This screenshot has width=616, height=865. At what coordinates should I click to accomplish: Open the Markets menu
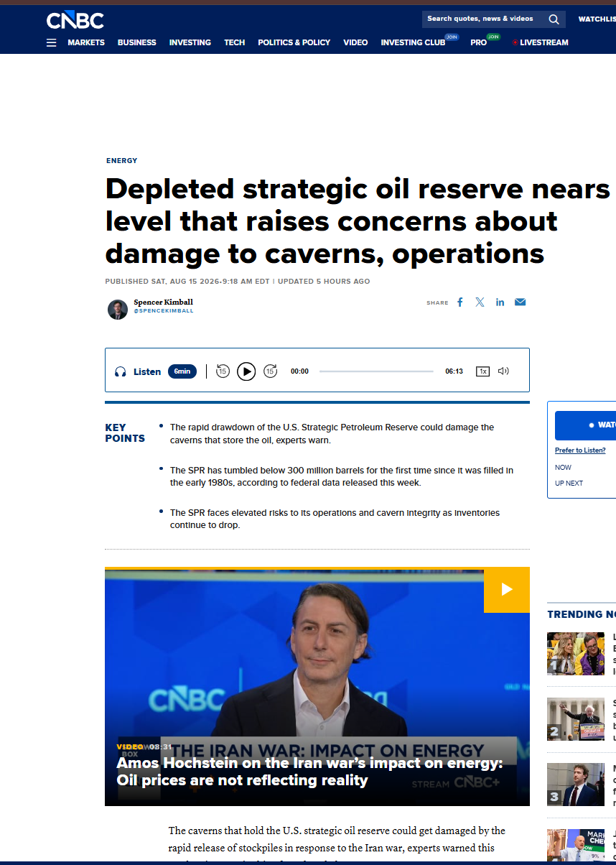86,42
